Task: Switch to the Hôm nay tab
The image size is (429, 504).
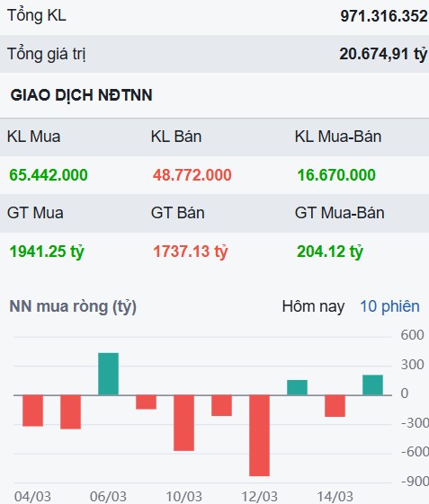Action: tap(313, 306)
